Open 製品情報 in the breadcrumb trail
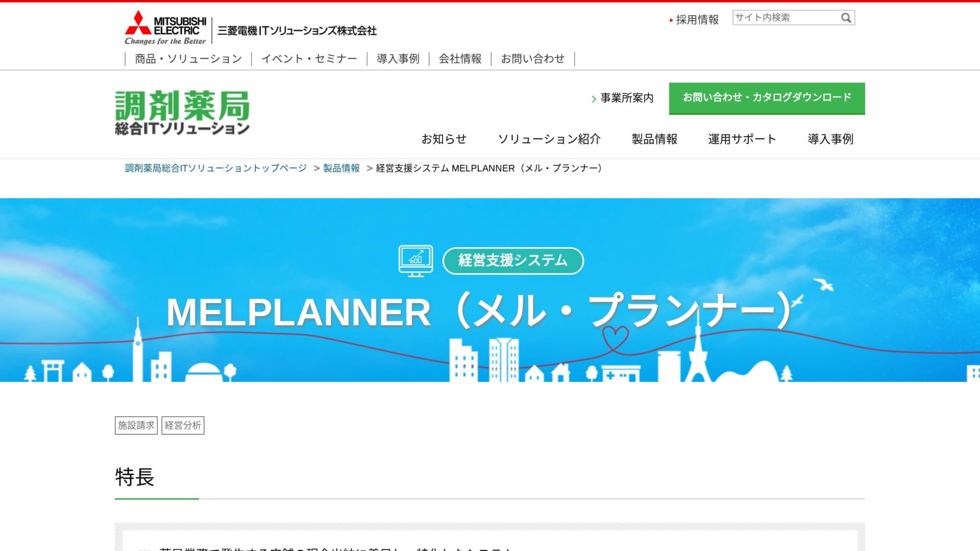 (341, 168)
